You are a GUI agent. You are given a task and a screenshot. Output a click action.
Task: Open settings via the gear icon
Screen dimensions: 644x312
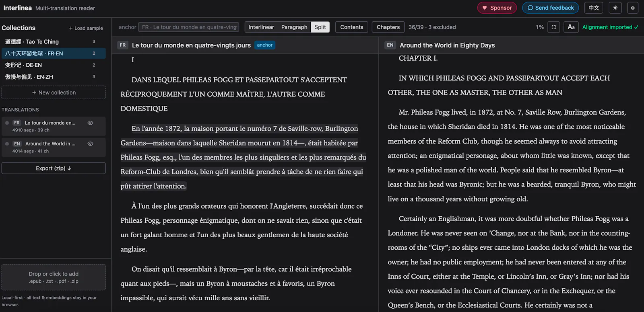pyautogui.click(x=633, y=8)
